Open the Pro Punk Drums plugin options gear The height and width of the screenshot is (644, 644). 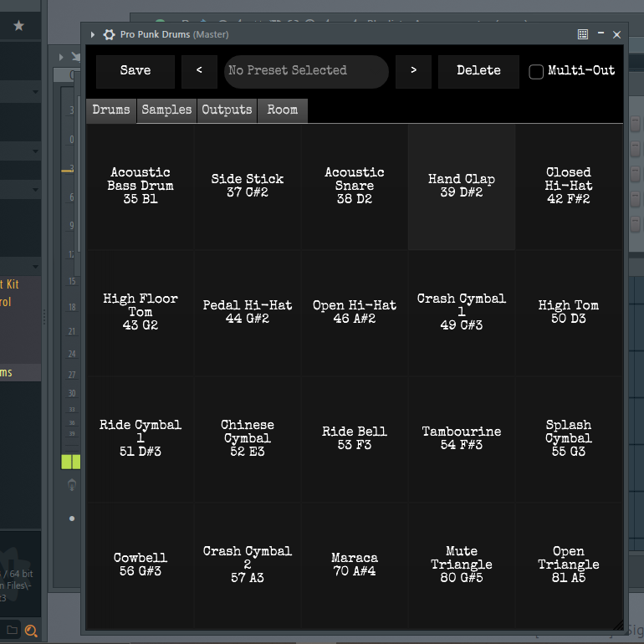[109, 34]
